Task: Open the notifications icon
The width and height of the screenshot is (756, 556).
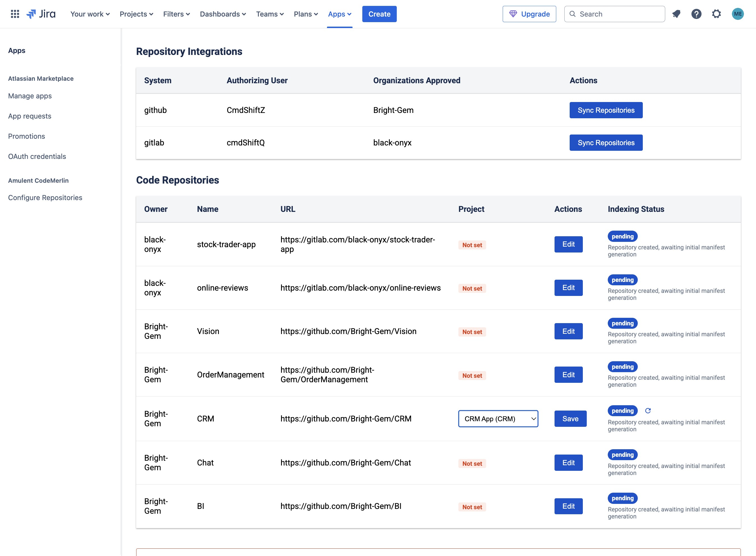Action: click(x=676, y=14)
